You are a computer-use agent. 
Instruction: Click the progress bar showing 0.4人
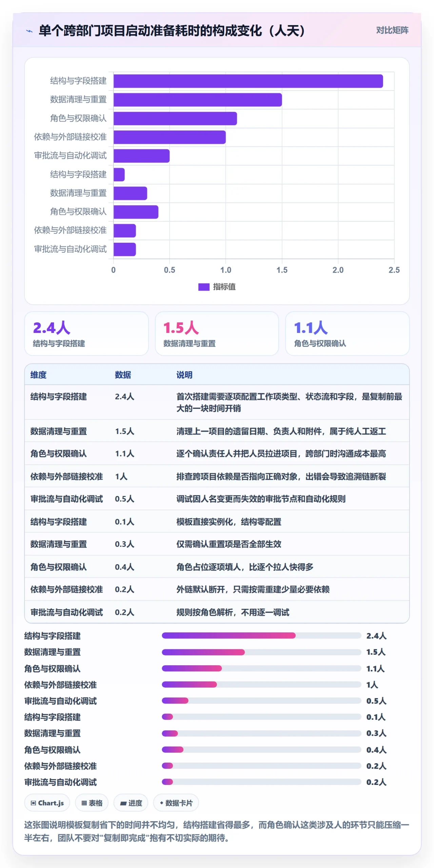pyautogui.click(x=261, y=749)
